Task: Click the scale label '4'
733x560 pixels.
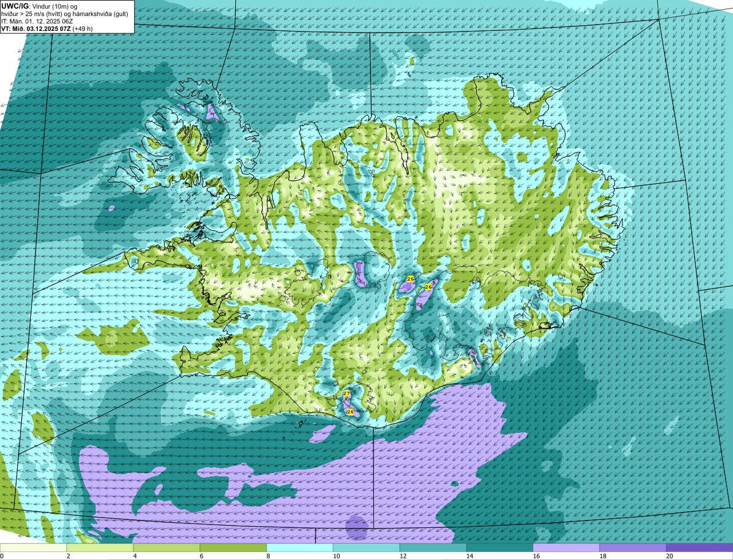Action: pos(135,556)
